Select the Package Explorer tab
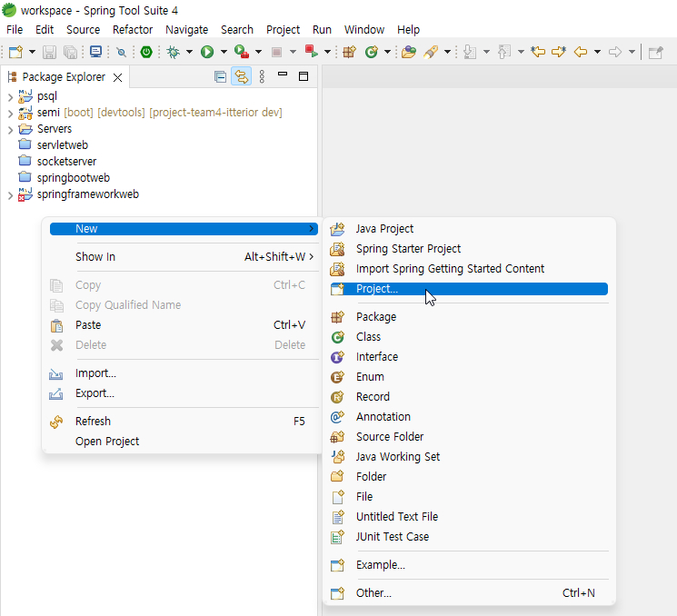This screenshot has width=677, height=616. pyautogui.click(x=64, y=77)
